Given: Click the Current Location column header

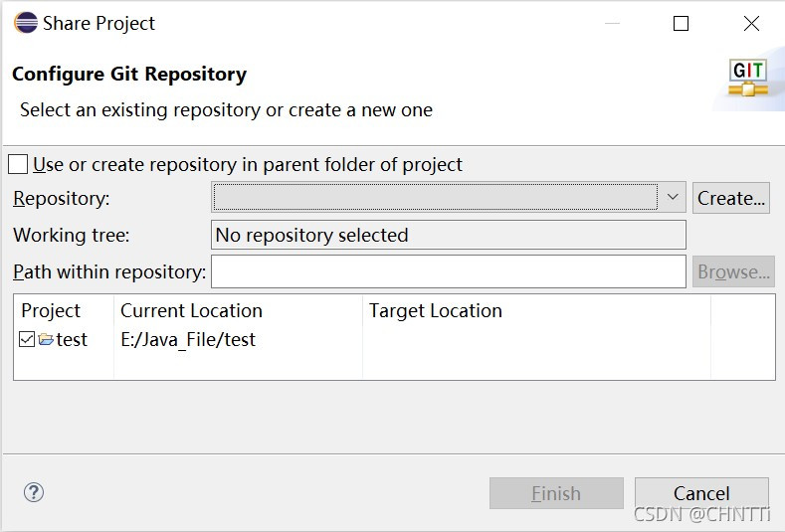Looking at the screenshot, I should click(239, 311).
